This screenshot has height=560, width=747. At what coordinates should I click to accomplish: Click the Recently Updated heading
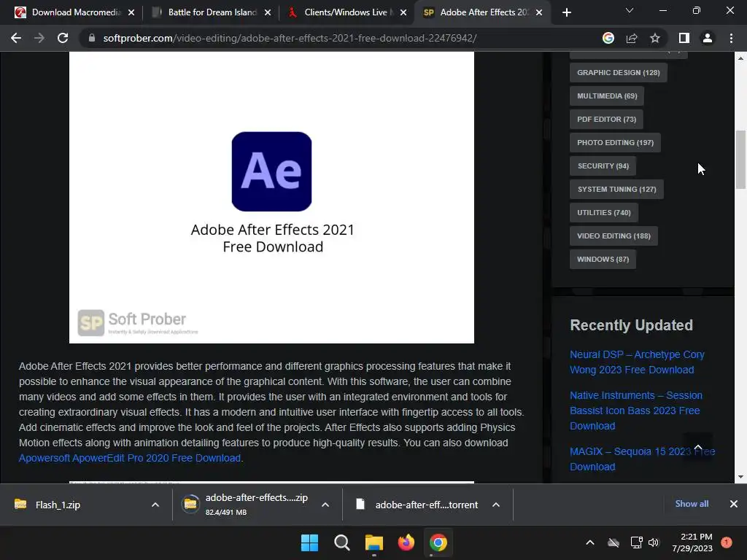pos(631,325)
